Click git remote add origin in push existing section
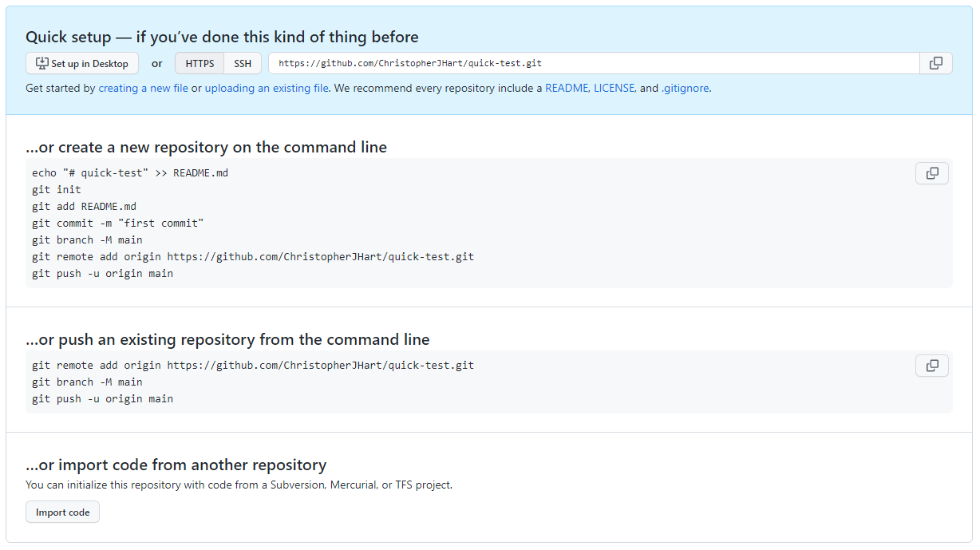This screenshot has width=980, height=550. click(x=252, y=366)
